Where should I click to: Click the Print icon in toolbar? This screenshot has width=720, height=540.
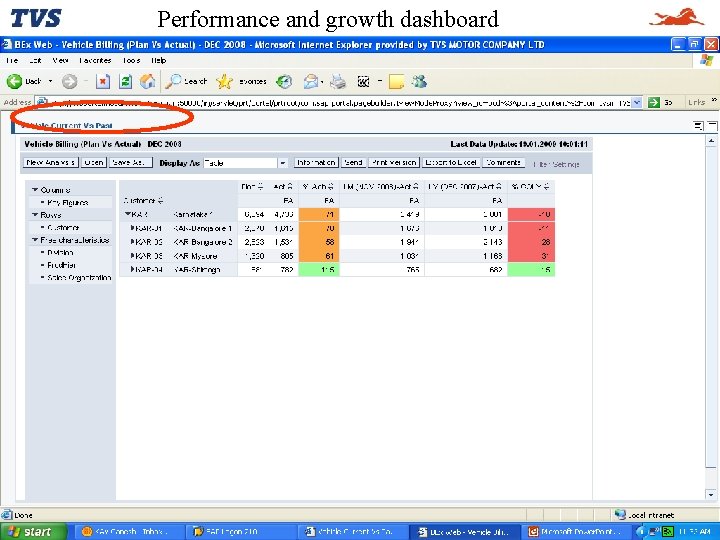tap(338, 82)
